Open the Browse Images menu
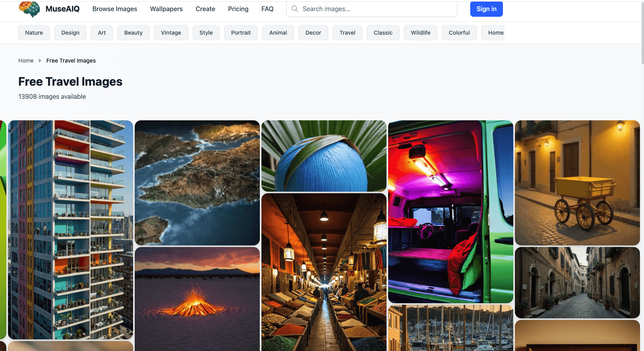Screen dimensions: 644x351 tap(114, 9)
